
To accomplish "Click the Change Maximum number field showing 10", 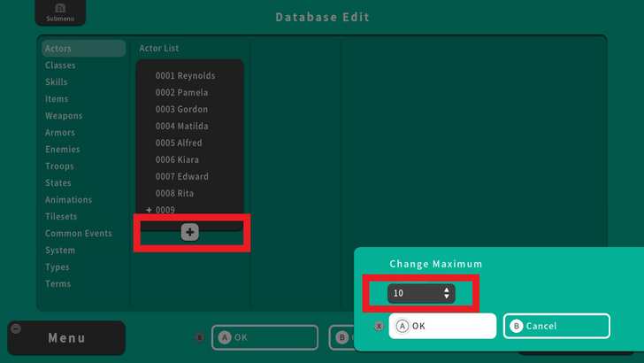I will tap(414, 293).
